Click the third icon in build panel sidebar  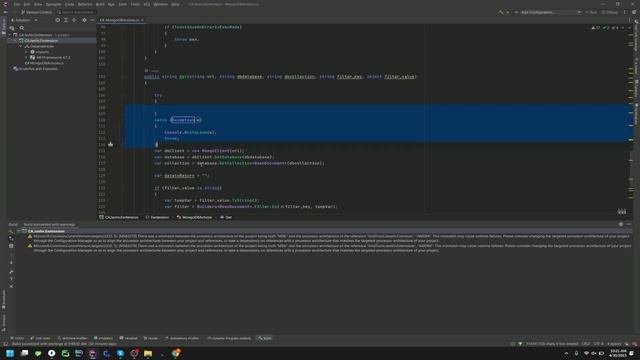tap(11, 246)
